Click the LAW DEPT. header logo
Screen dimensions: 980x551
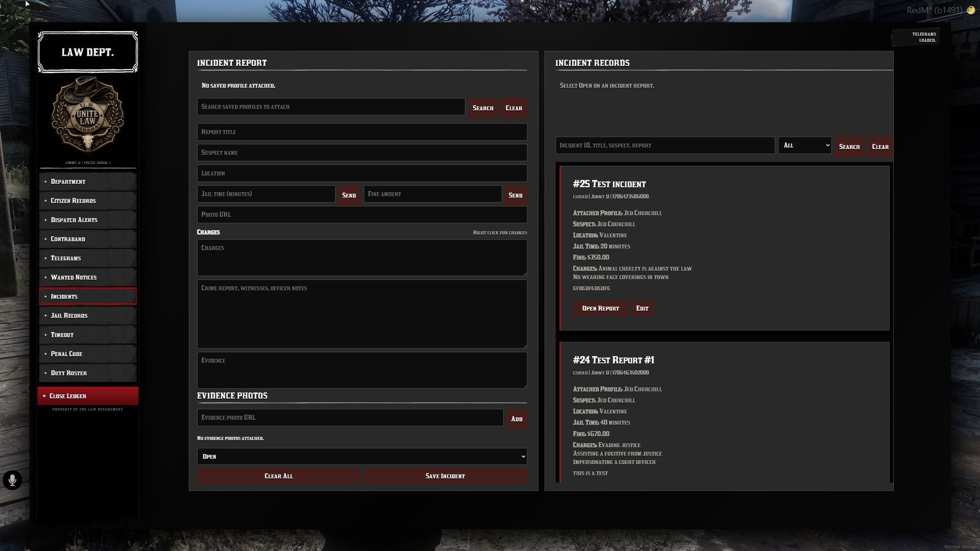tap(88, 52)
